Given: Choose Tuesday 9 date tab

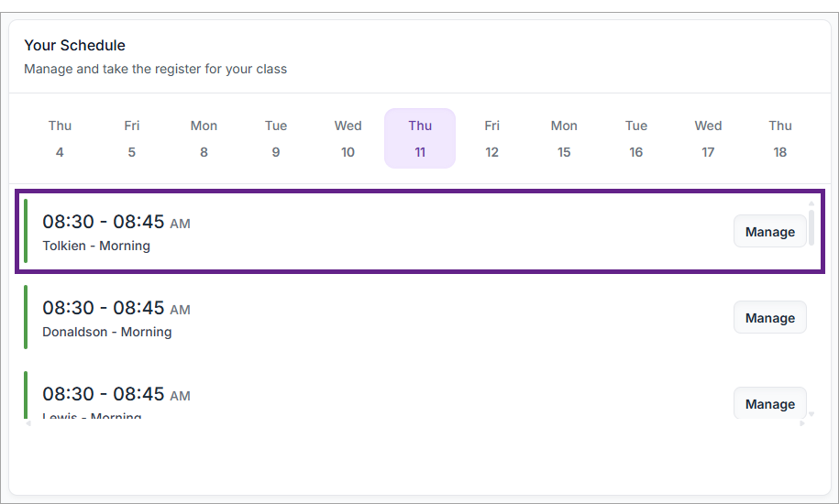Looking at the screenshot, I should 276,138.
